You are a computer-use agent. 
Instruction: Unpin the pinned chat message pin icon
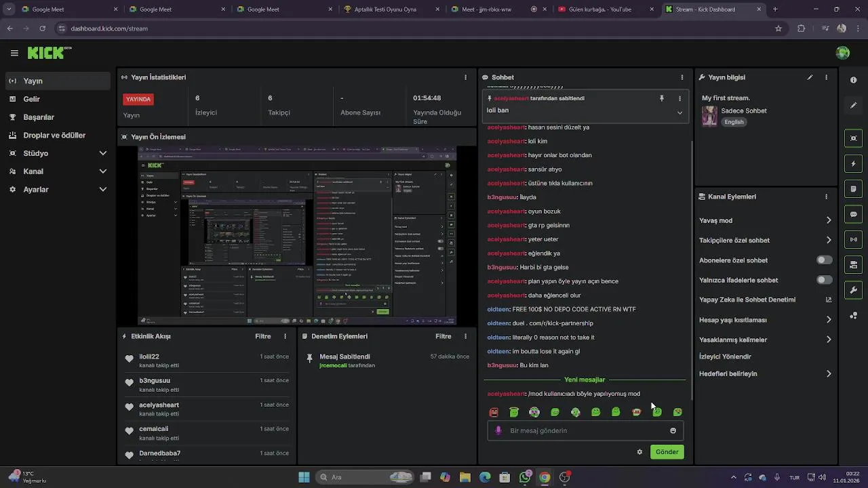point(662,98)
